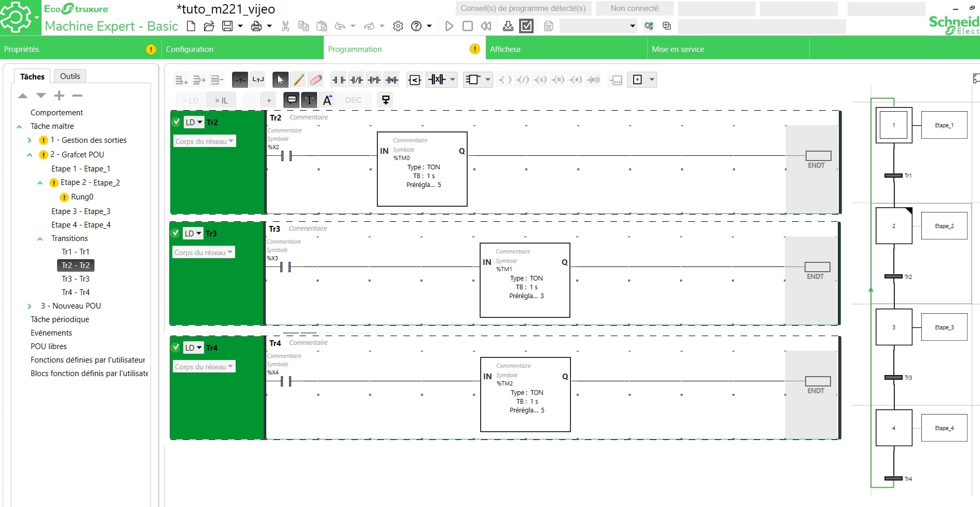Insert a normally closed contact

356,79
